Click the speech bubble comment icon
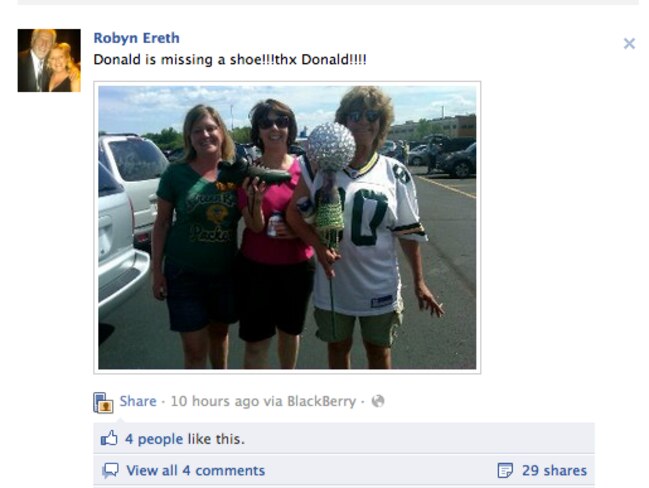Screen dimensions: 649x488 coord(110,471)
